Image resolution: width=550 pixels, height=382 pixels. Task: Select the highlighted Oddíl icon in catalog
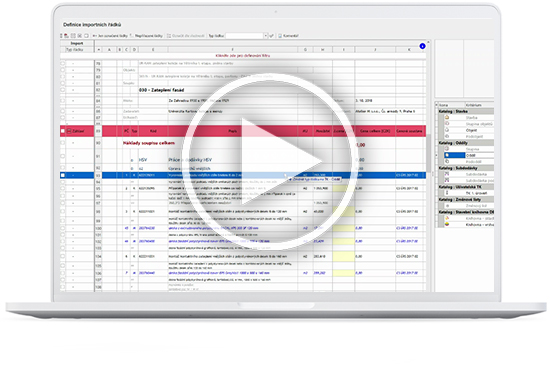pos(447,155)
